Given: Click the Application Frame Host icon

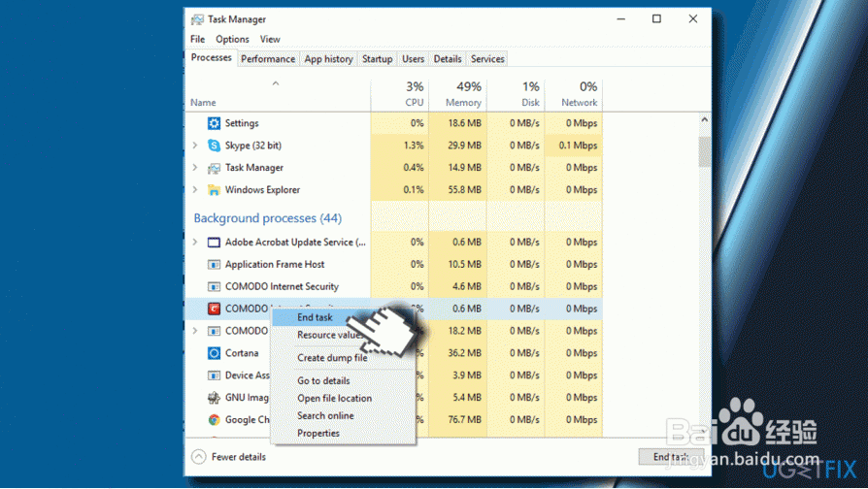Looking at the screenshot, I should [214, 265].
